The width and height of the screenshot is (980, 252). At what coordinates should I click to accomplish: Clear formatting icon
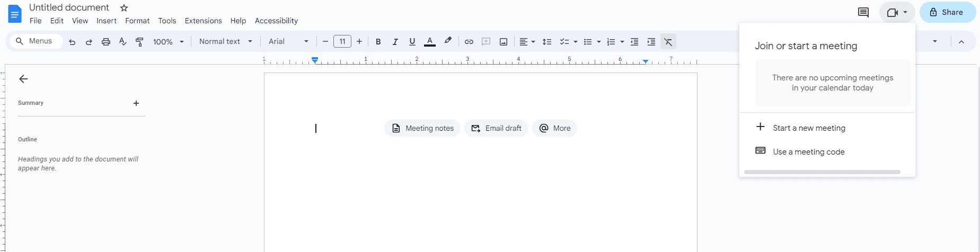pyautogui.click(x=668, y=42)
